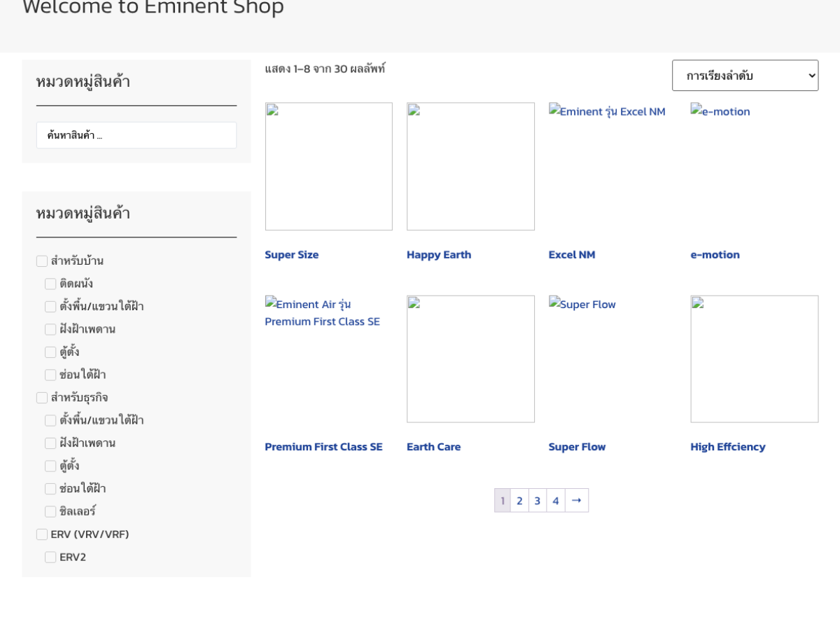Go to page 3 of results
This screenshot has height=617, width=840.
(538, 501)
